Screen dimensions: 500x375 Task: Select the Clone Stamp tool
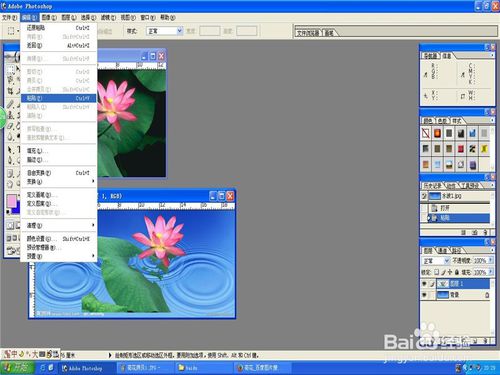point(10,115)
